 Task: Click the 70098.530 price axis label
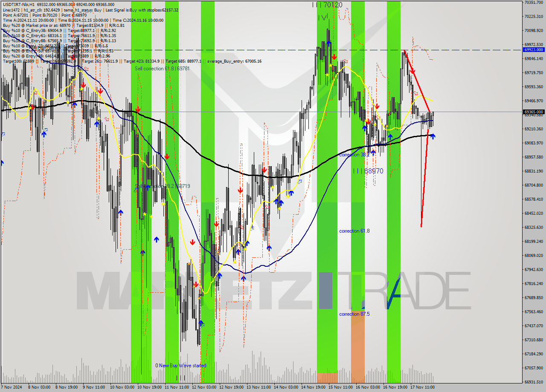[x=534, y=31]
